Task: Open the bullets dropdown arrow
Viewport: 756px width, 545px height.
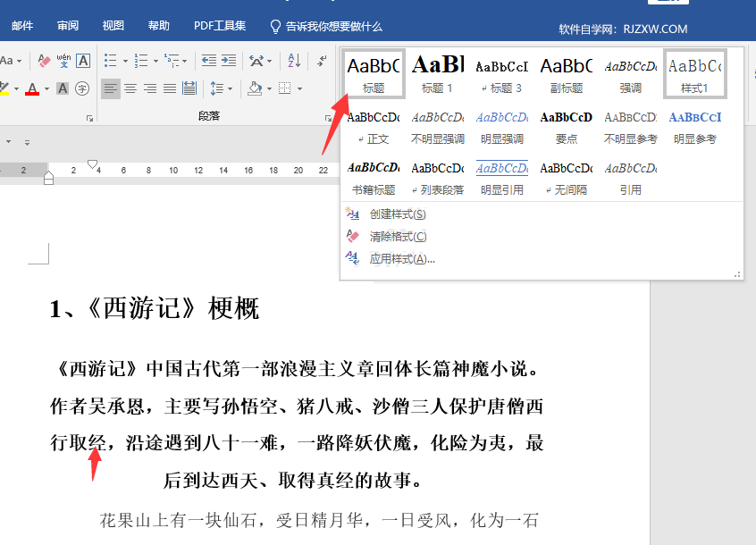Action: click(x=124, y=60)
